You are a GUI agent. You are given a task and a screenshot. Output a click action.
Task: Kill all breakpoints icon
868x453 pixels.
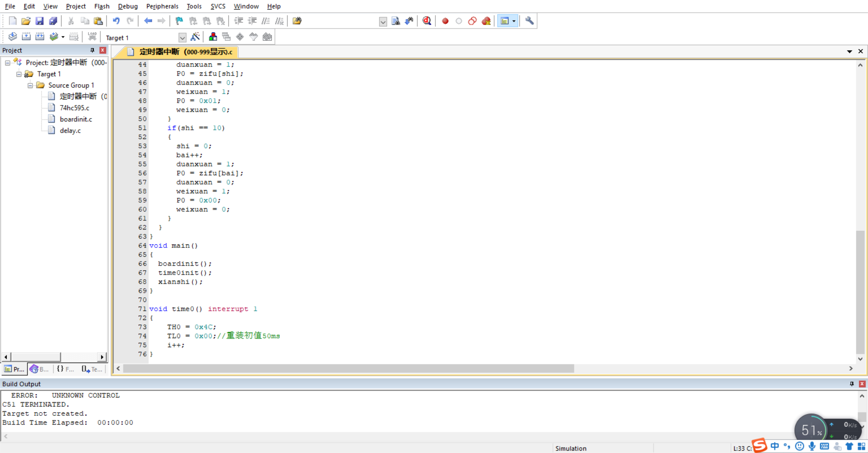point(486,21)
